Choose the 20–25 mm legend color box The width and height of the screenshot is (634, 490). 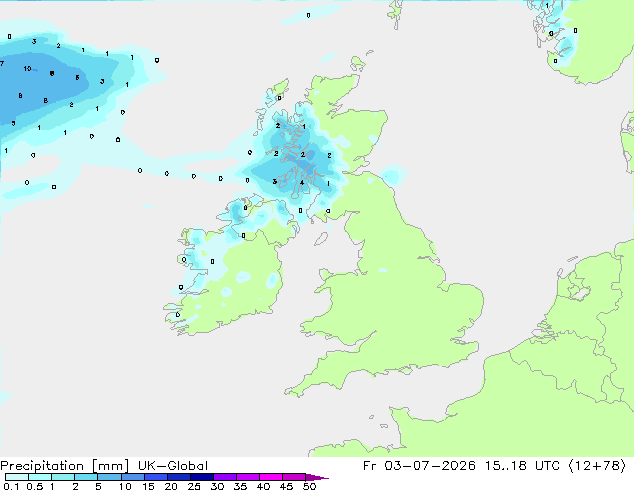[179, 477]
